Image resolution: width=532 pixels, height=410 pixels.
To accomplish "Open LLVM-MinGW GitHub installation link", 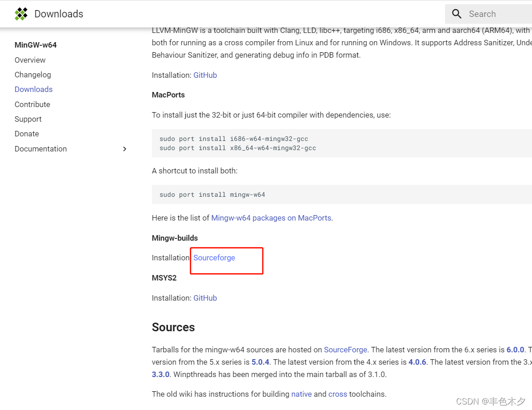I will [x=205, y=75].
